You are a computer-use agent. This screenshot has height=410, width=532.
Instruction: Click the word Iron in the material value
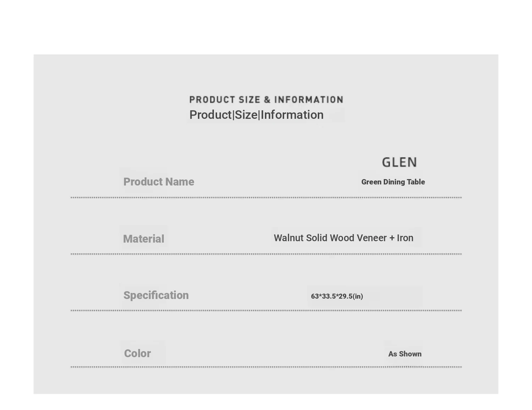[x=405, y=238]
